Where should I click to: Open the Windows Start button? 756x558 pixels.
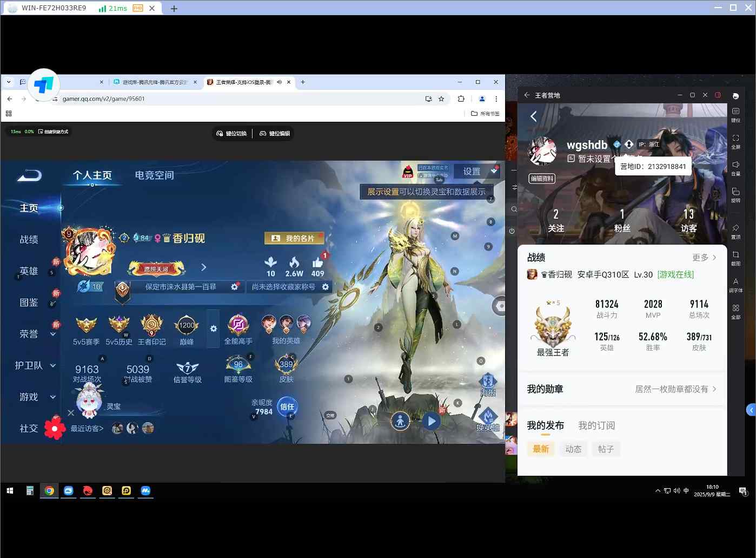click(x=10, y=491)
